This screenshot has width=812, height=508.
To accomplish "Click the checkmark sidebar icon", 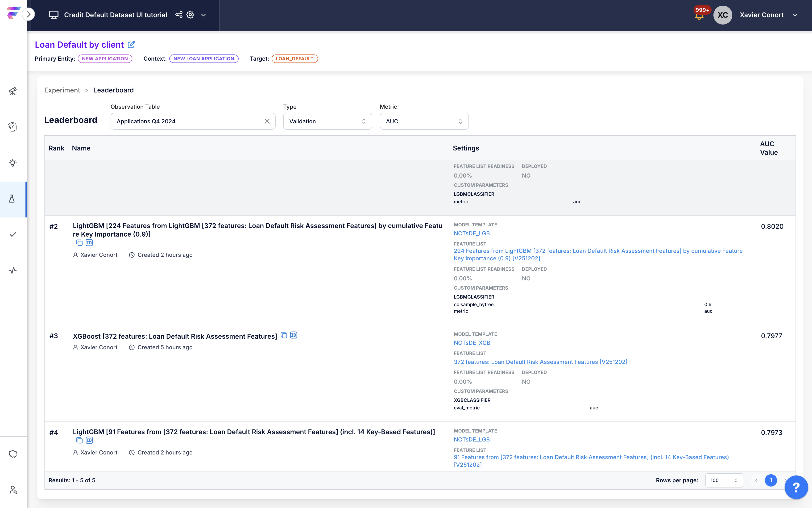I will coord(13,234).
